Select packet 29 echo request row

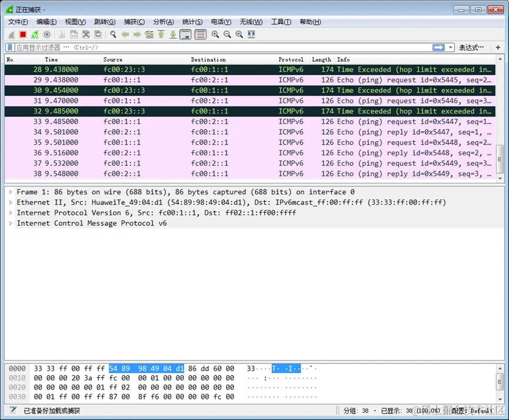pos(250,80)
